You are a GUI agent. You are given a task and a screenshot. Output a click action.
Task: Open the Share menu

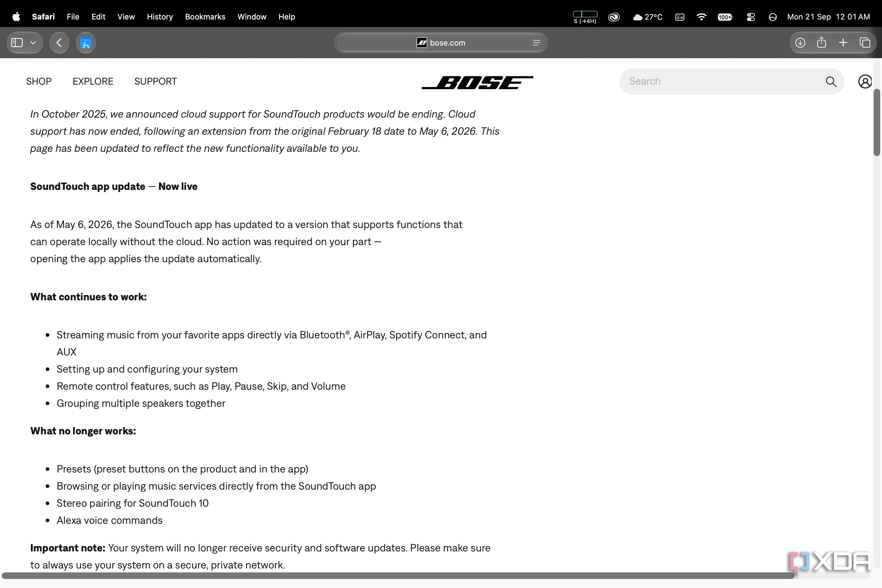point(822,42)
